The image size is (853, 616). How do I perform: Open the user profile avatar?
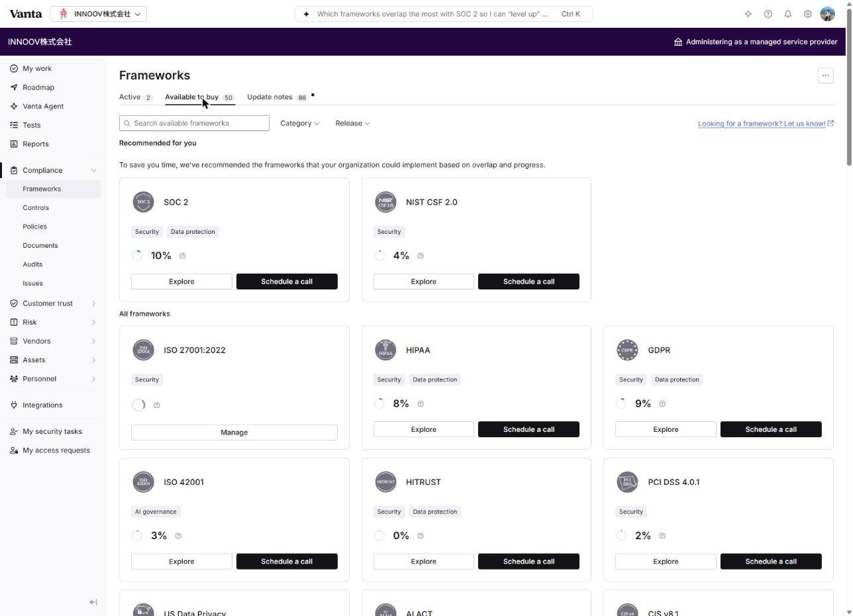click(x=827, y=14)
